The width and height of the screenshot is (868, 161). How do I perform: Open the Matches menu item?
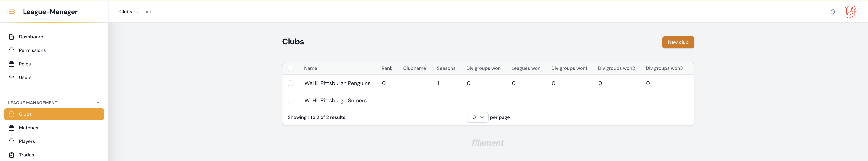[x=28, y=128]
